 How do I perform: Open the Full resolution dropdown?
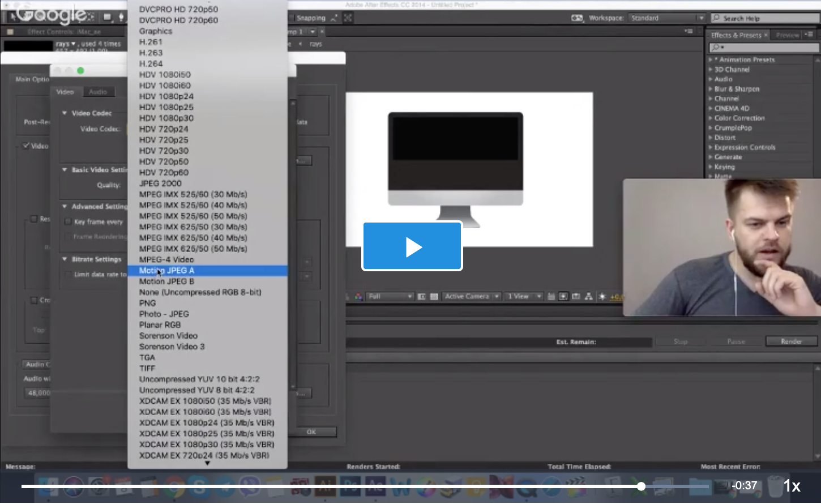pyautogui.click(x=390, y=296)
